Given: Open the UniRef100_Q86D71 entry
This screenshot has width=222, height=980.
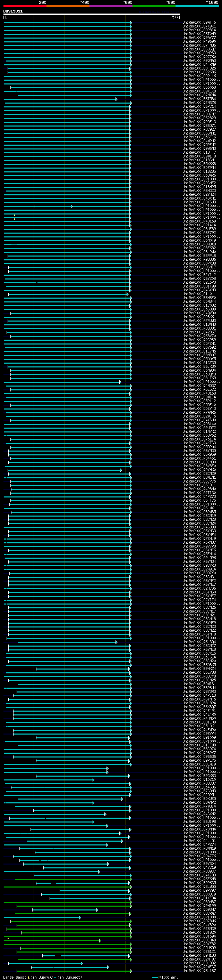Looking at the screenshot, I should point(199,125).
